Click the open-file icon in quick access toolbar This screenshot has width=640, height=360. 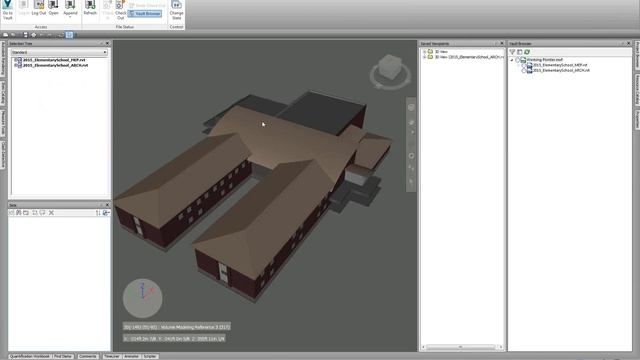[13, 35]
